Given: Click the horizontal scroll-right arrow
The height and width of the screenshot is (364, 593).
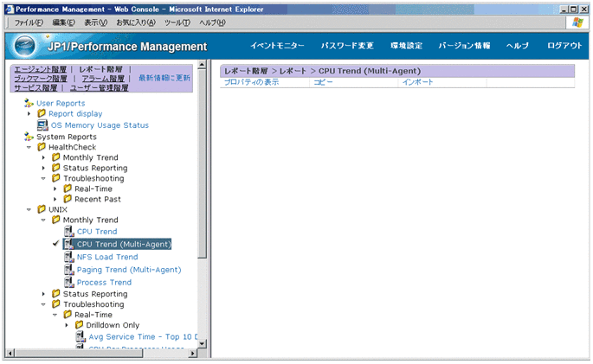Looking at the screenshot, I should (193, 354).
